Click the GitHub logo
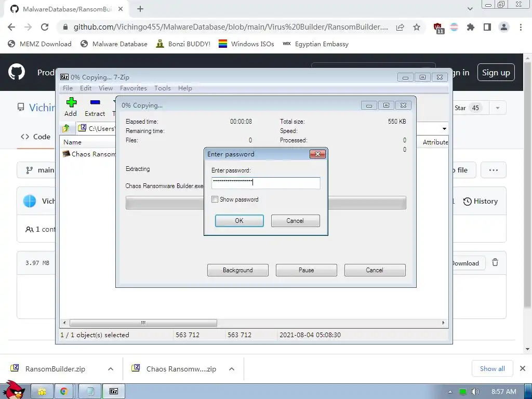The image size is (532, 399). click(16, 72)
